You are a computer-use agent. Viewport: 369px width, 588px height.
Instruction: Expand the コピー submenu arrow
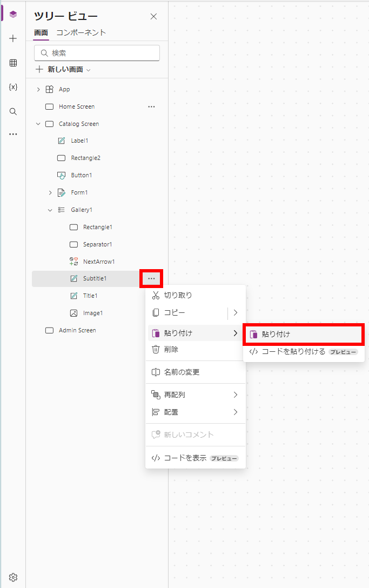point(236,312)
